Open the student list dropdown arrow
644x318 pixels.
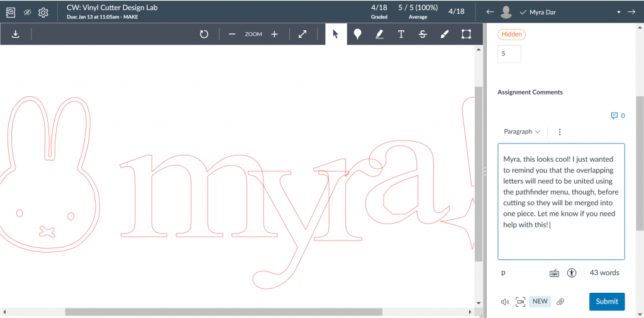(619, 13)
